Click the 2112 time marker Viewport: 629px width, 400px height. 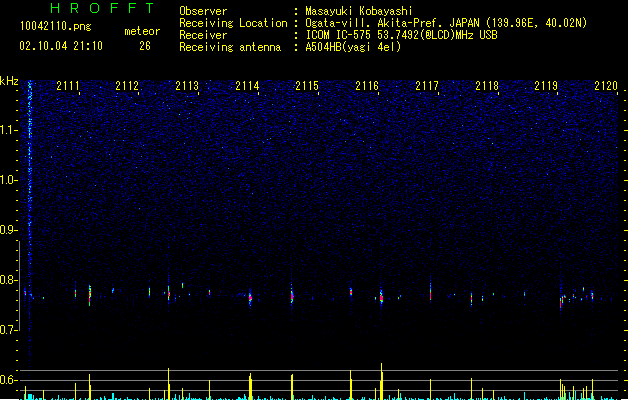pos(127,86)
